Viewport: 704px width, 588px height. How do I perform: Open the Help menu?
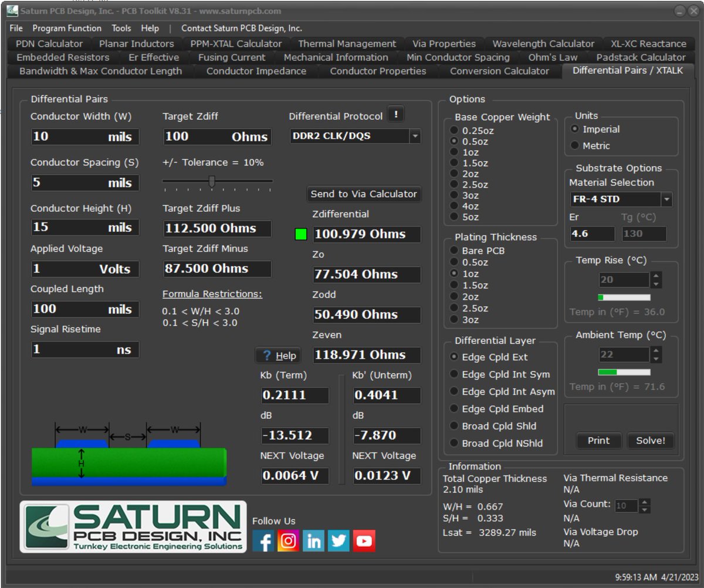pos(150,28)
